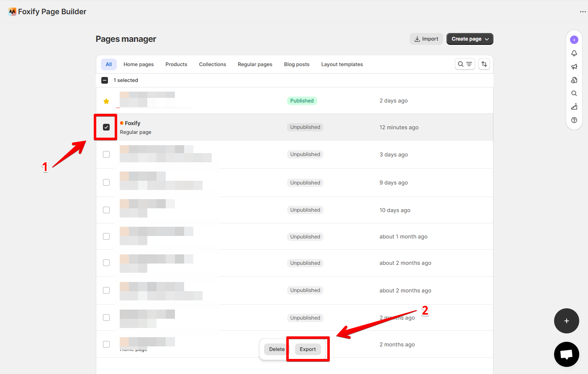Open the megaphone announcements icon
The width and height of the screenshot is (588, 374).
(x=574, y=67)
